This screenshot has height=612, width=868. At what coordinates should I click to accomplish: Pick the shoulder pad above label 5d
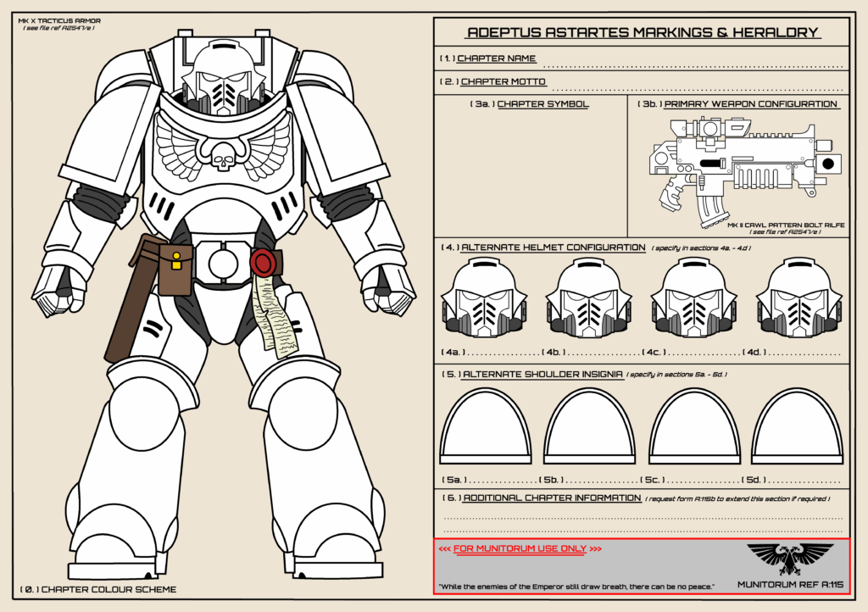click(x=798, y=426)
